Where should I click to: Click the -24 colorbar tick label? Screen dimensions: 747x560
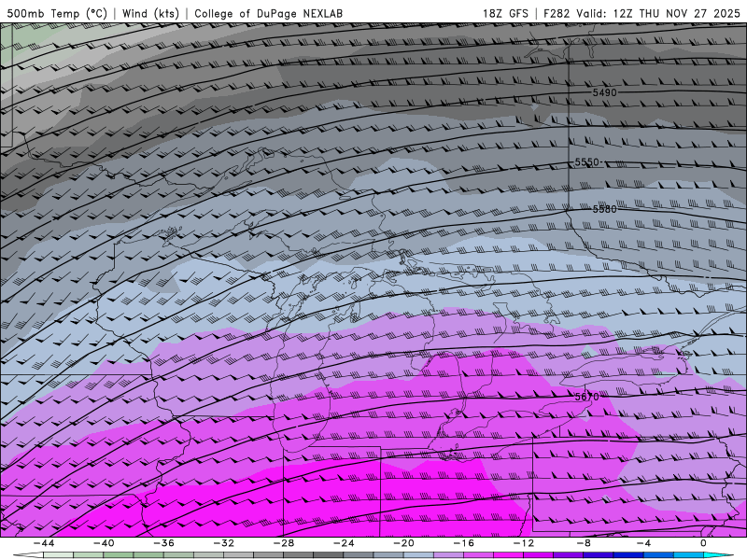344,543
